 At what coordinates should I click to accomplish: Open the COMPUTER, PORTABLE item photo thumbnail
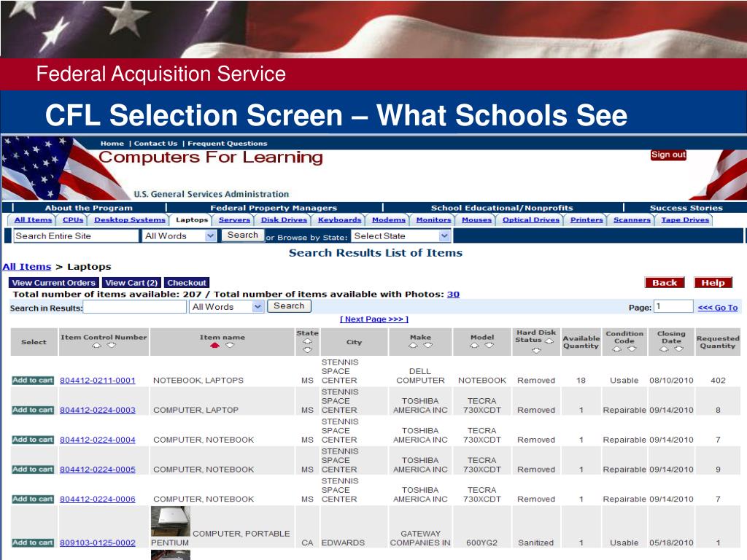coord(171,521)
